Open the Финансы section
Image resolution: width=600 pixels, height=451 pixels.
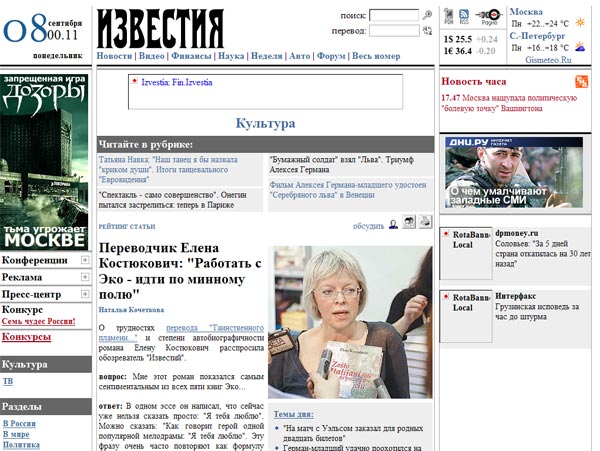pos(191,56)
